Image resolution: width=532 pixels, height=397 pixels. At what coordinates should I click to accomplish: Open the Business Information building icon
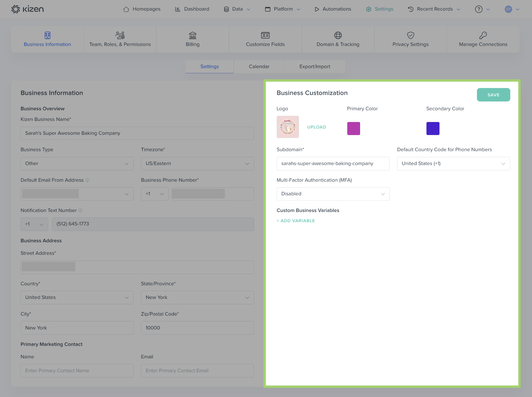click(x=47, y=35)
